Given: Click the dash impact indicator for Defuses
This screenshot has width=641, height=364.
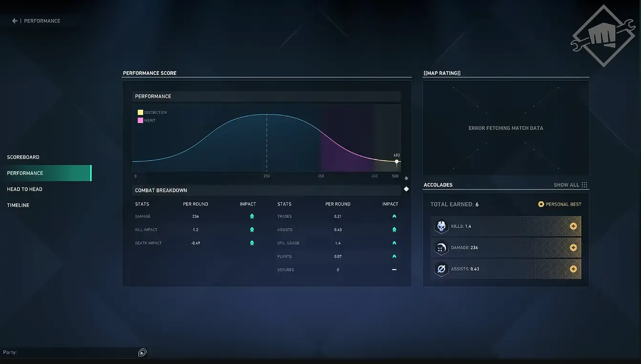Looking at the screenshot, I should (x=394, y=270).
